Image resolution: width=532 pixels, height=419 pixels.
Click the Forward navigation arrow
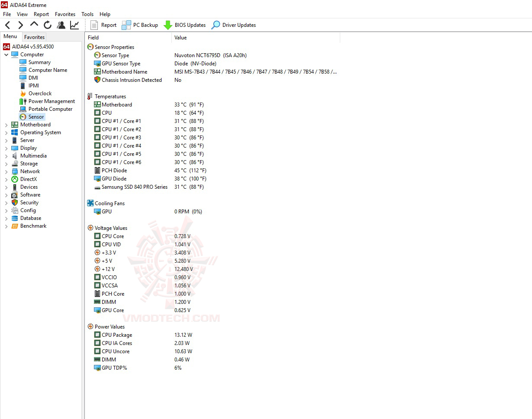(20, 25)
